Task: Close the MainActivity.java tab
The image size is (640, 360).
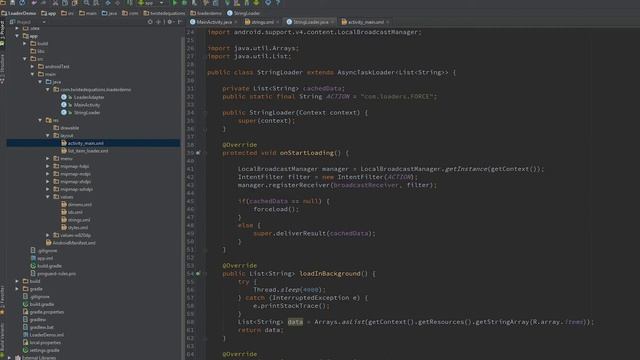Action: pyautogui.click(x=236, y=22)
